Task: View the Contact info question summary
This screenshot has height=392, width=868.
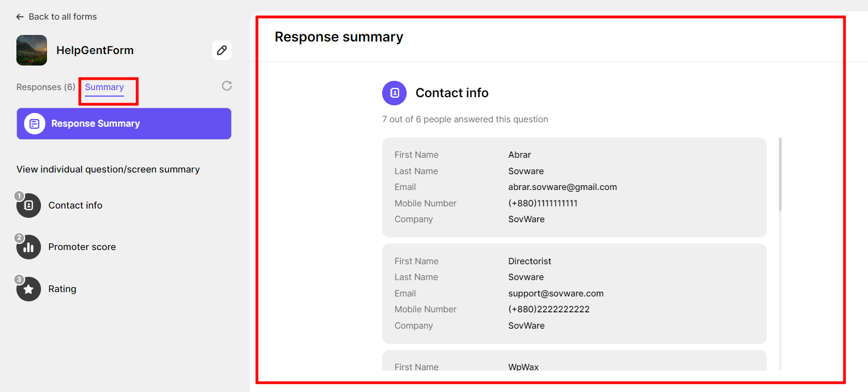Action: [75, 205]
